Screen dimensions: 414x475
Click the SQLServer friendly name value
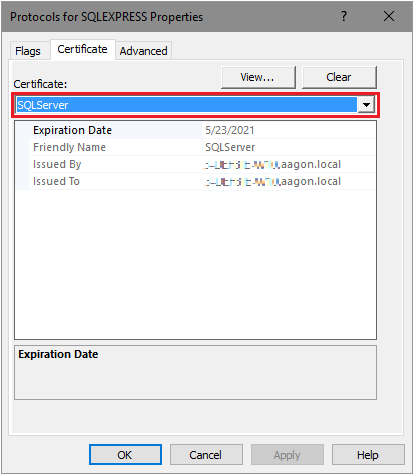click(x=230, y=147)
